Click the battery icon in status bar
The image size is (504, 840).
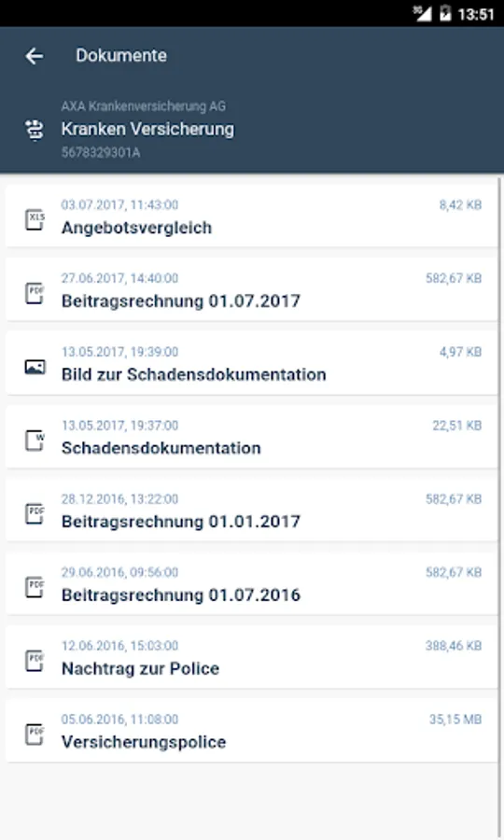click(x=445, y=13)
